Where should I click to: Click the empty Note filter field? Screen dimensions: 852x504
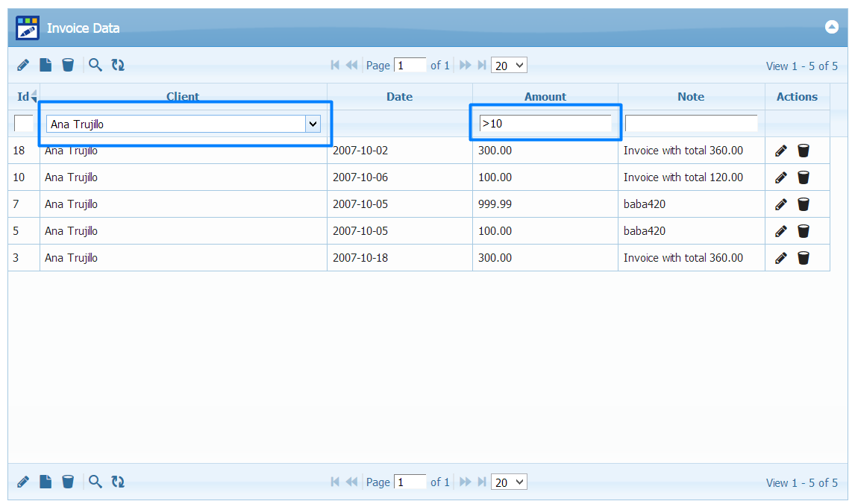click(x=691, y=123)
